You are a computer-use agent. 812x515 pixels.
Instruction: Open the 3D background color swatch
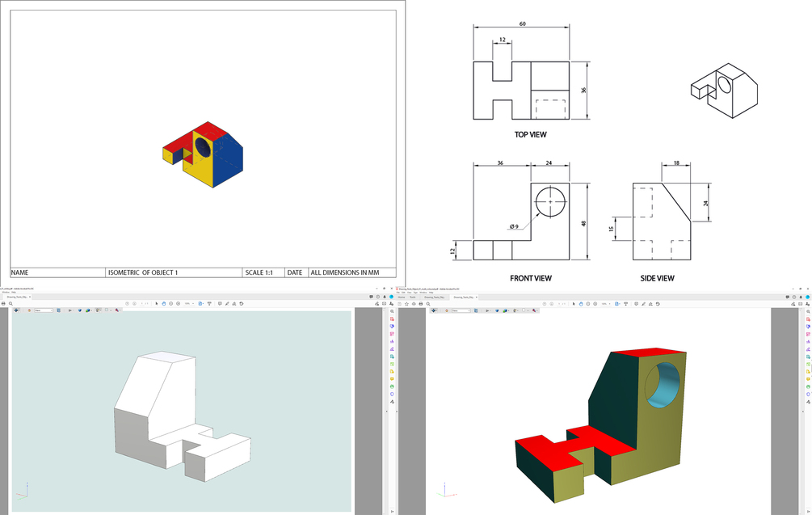point(524,314)
